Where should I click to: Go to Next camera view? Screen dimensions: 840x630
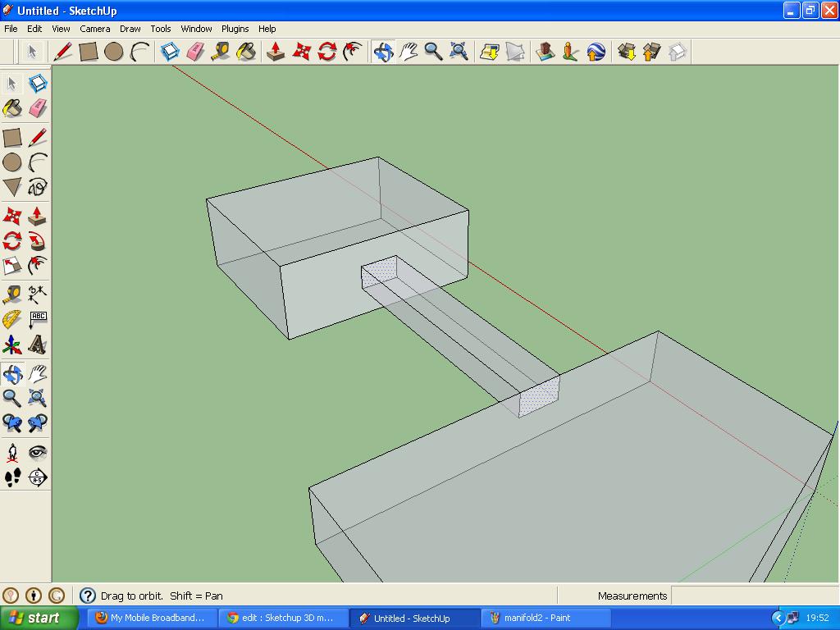coord(38,423)
